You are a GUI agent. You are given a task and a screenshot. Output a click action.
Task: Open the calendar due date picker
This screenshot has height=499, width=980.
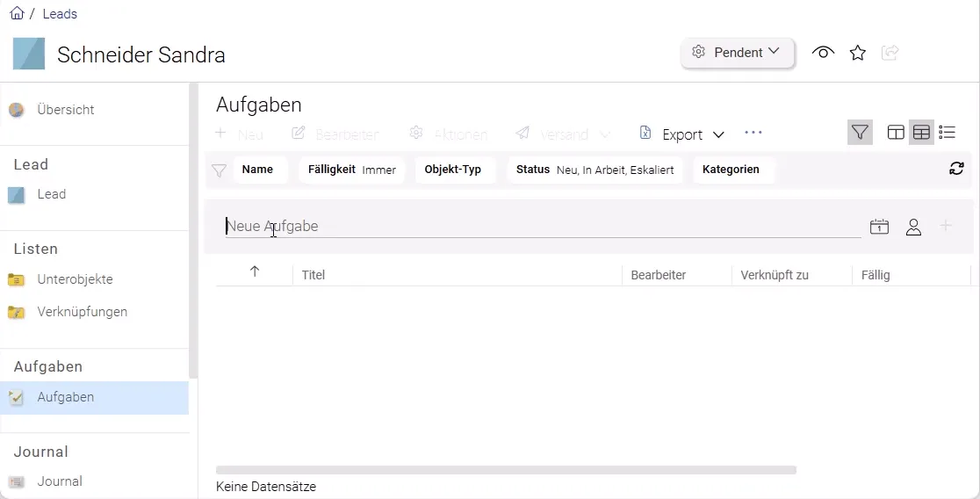coord(879,227)
